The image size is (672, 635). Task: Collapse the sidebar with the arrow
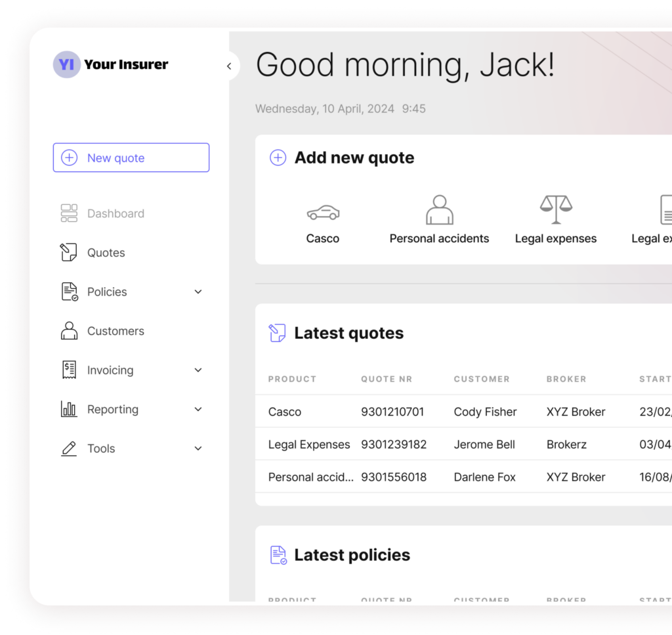click(x=229, y=66)
